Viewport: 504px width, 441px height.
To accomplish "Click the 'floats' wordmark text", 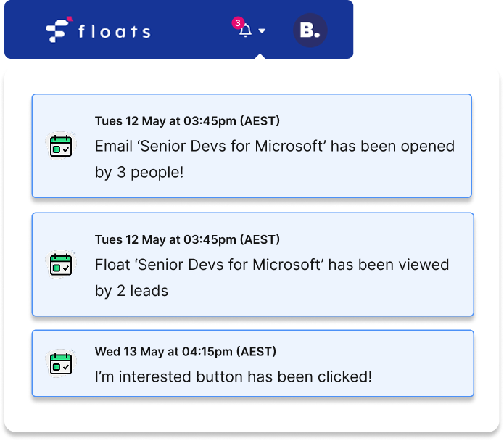I will click(x=114, y=32).
